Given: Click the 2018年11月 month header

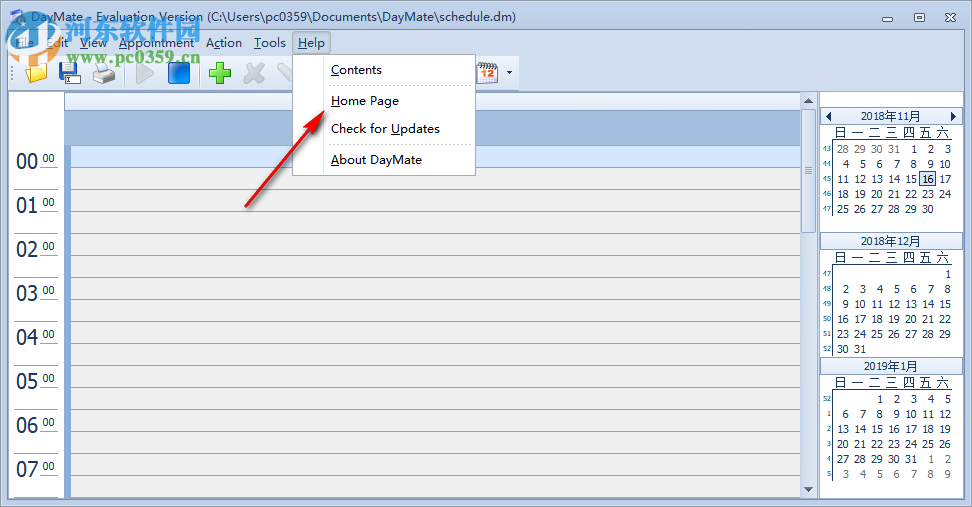Looking at the screenshot, I should pos(891,116).
